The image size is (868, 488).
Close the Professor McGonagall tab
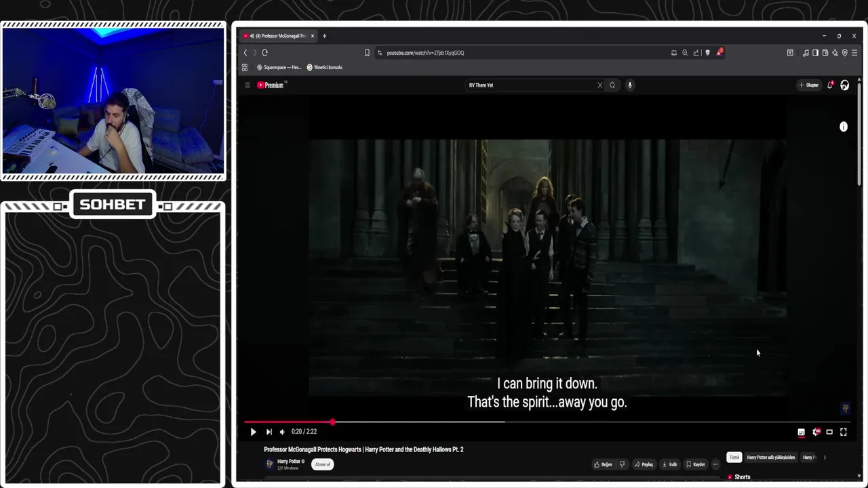313,36
